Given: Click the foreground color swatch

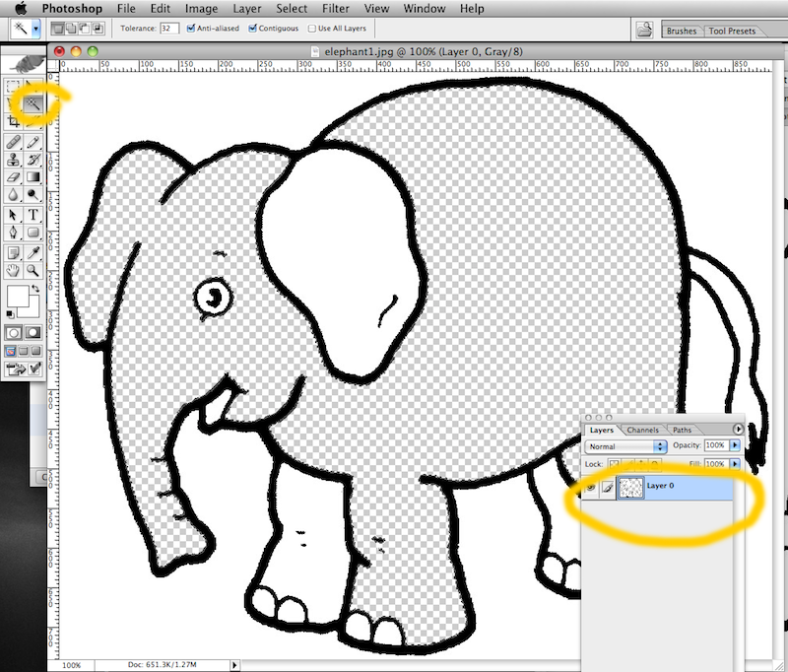Looking at the screenshot, I should point(18,297).
